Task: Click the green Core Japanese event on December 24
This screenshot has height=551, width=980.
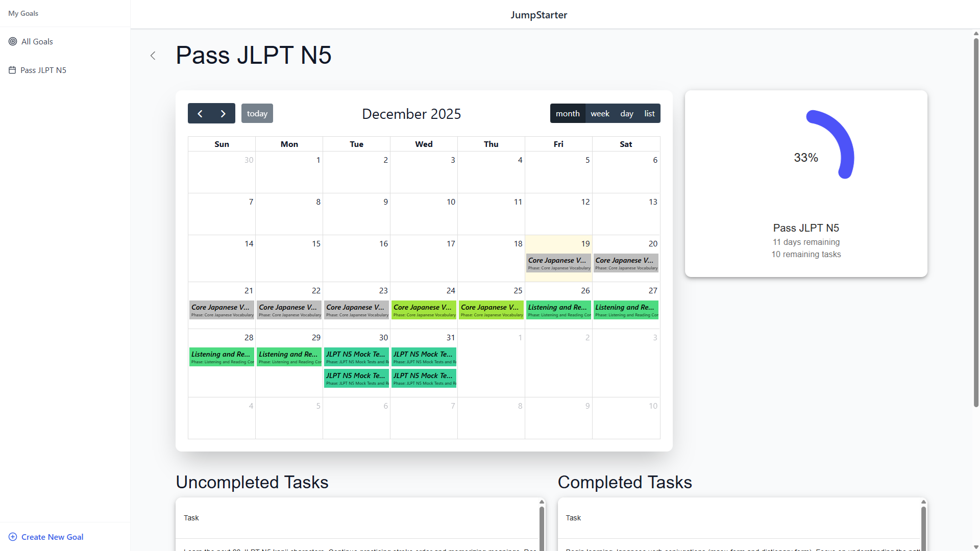Action: click(x=424, y=310)
